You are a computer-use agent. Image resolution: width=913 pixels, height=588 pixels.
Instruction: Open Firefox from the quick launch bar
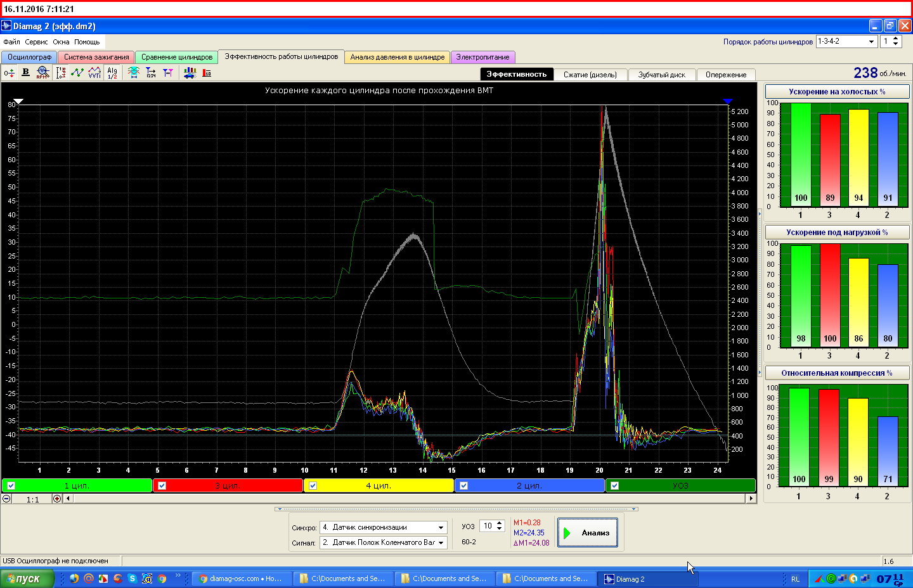tap(74, 578)
